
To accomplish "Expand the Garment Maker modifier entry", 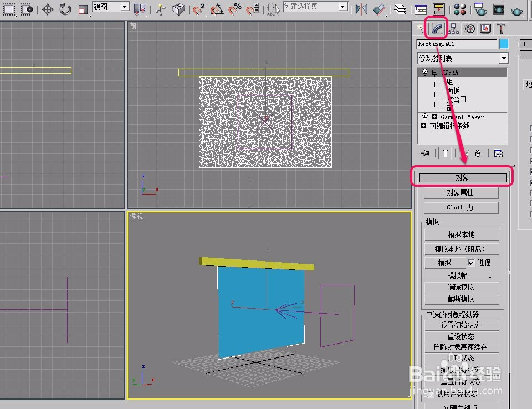I will coord(435,117).
